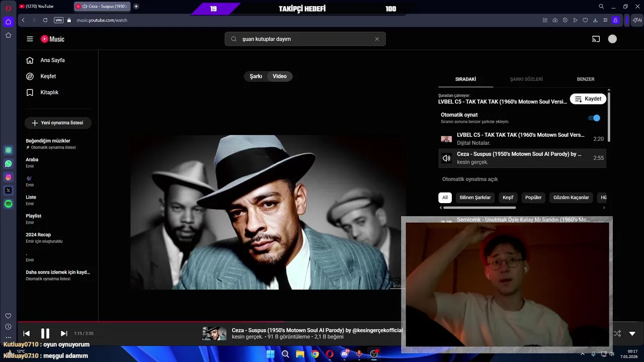Screen dimensions: 644x362
Task: Open the YouTube Music hamburger menu
Action: point(30,39)
